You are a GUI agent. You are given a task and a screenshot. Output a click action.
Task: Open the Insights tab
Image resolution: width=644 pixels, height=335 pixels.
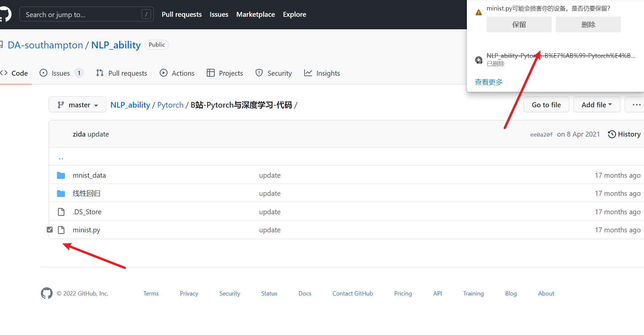[322, 73]
